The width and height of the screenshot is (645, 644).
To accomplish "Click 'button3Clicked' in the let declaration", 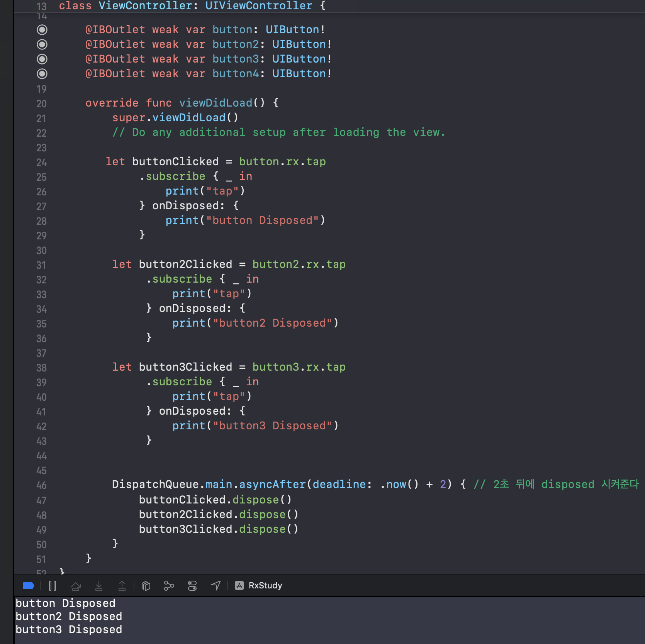I will click(185, 367).
